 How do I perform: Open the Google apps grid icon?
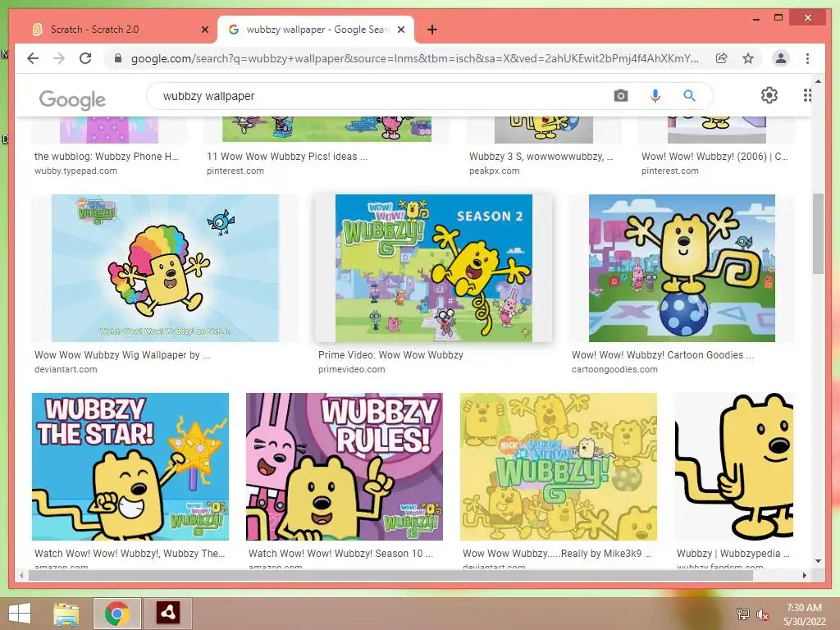[x=807, y=95]
